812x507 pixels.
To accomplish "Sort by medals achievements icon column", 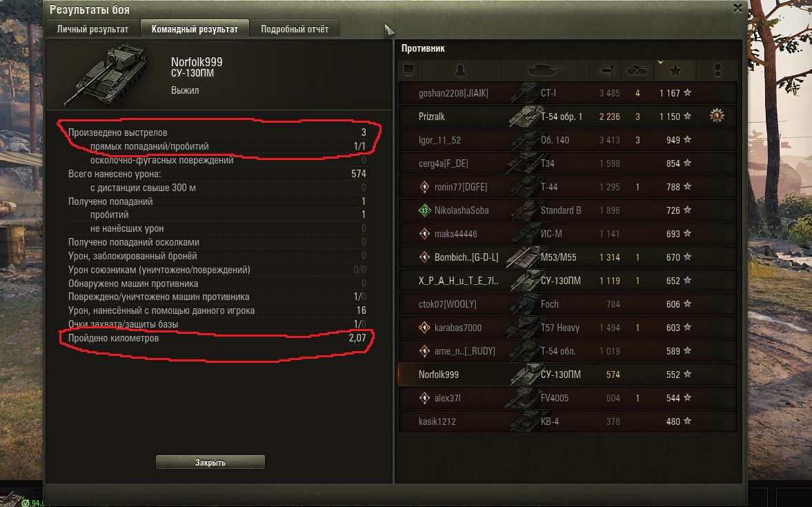I will [x=717, y=70].
